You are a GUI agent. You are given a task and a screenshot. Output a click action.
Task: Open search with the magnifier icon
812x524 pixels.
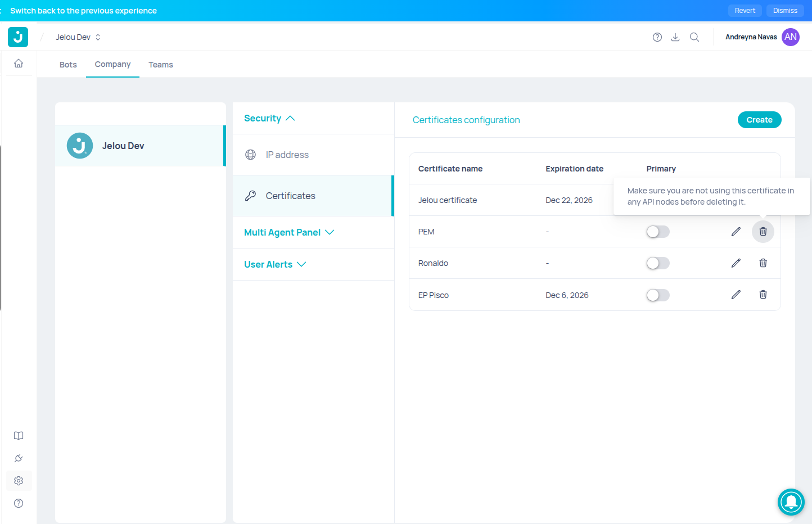694,37
